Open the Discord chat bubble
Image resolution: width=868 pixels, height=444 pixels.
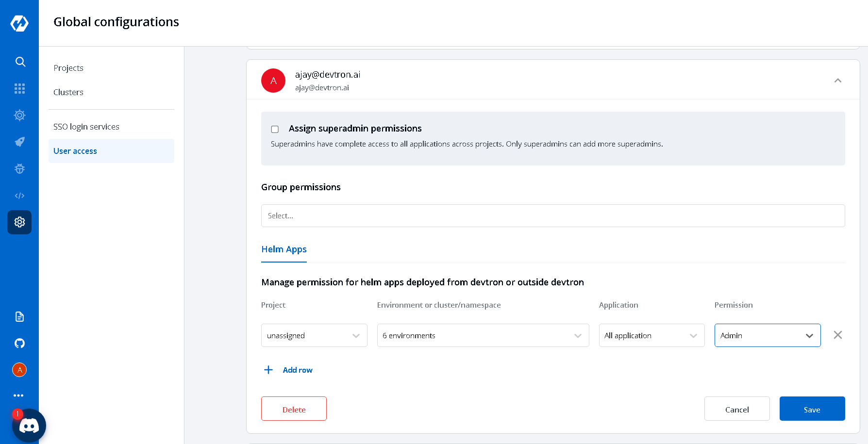click(29, 426)
